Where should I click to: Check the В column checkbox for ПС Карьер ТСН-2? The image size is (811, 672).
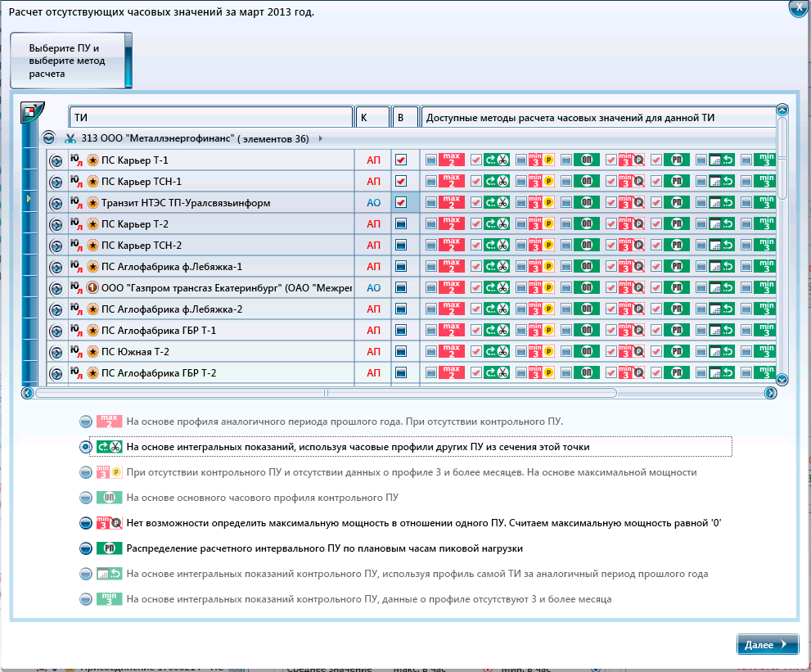tap(401, 245)
